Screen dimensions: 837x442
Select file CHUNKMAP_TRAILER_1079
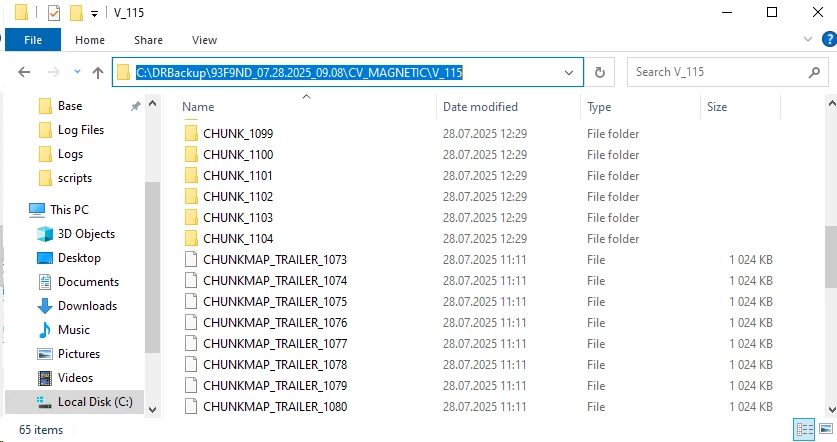[275, 385]
